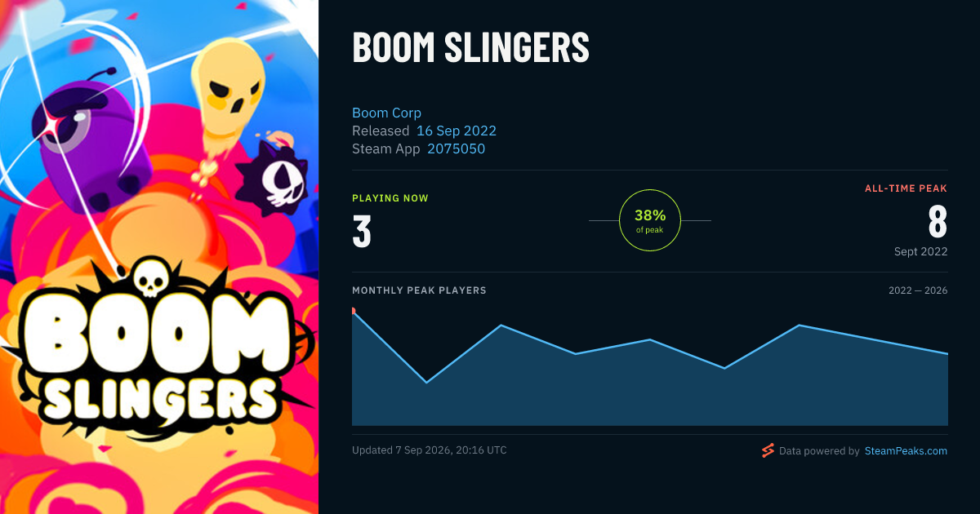Click the 2022 — 2026 date range
Image resolution: width=980 pixels, height=514 pixels.
pos(918,290)
